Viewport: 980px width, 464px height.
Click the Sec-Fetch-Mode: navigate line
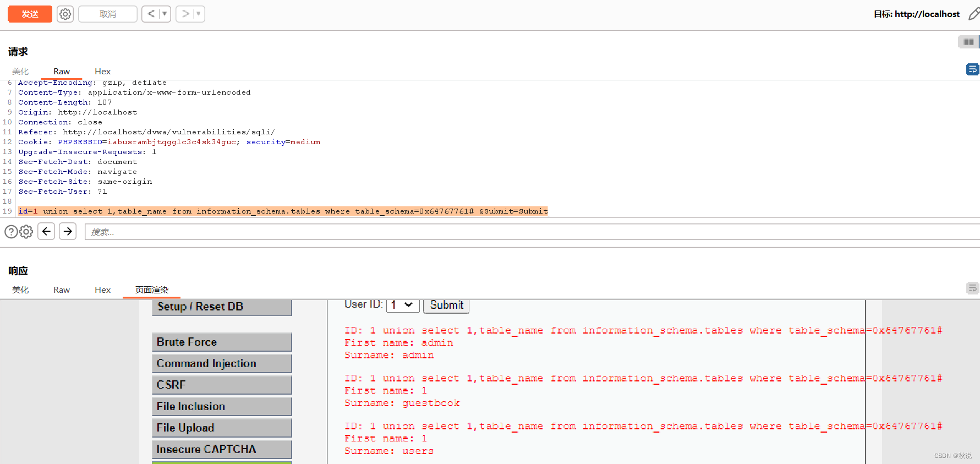point(78,172)
